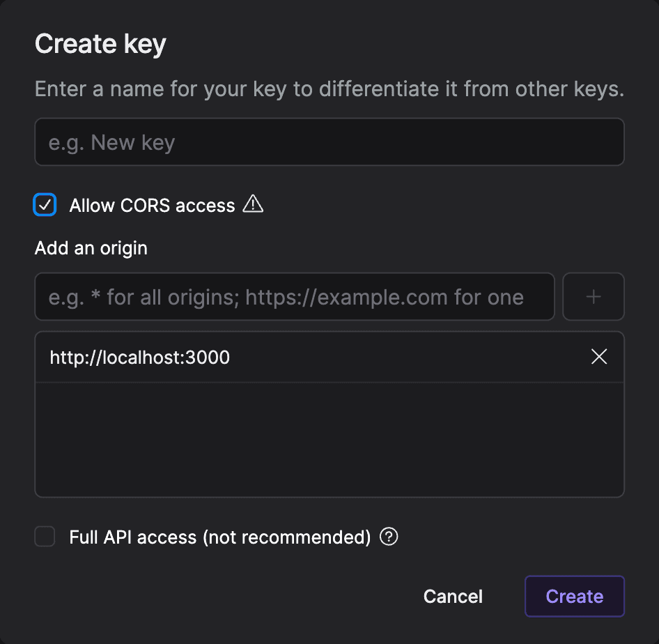Confirm with the Create button
659x644 pixels.
coord(575,596)
